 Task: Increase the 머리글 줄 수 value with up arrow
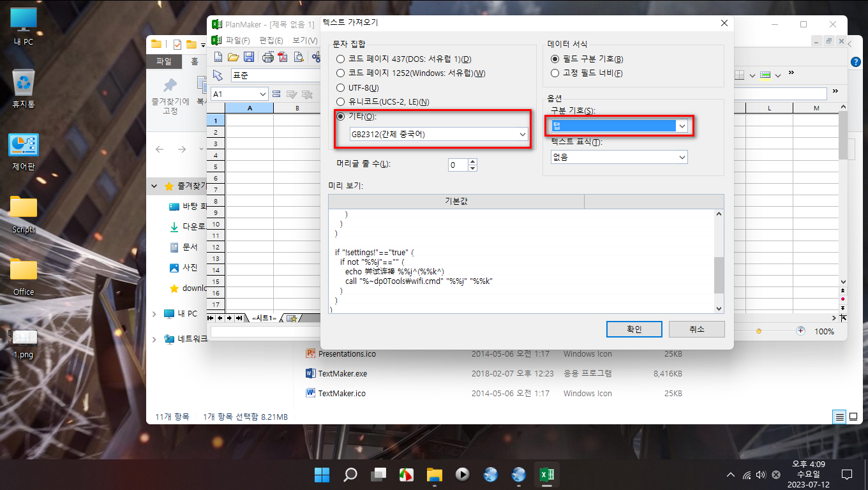point(472,161)
